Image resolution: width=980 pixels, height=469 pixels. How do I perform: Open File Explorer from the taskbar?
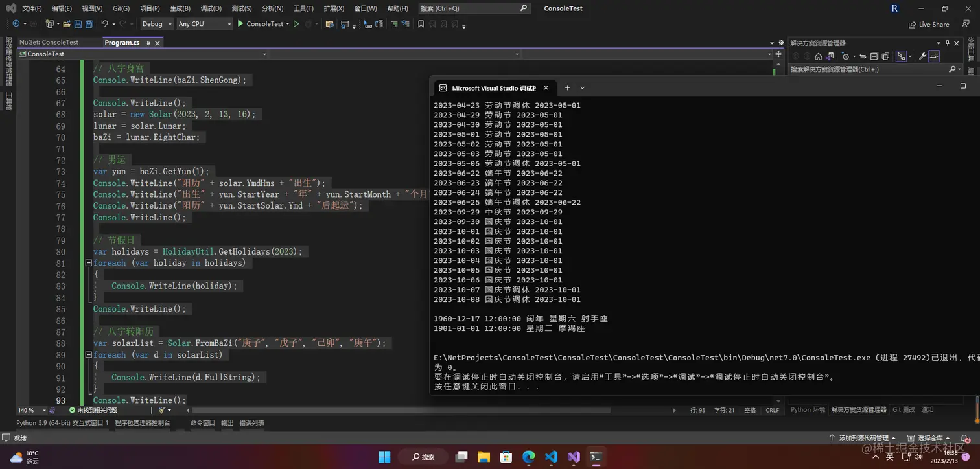(484, 457)
